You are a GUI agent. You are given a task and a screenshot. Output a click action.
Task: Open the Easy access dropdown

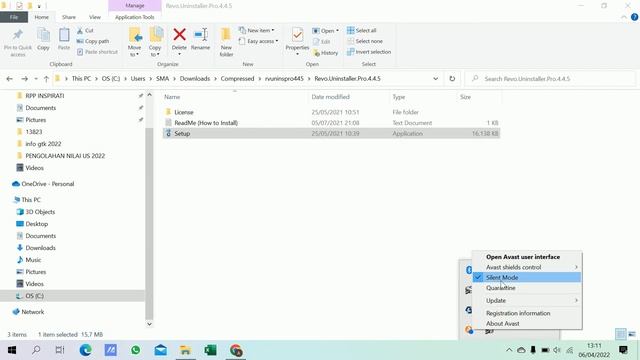click(x=258, y=41)
